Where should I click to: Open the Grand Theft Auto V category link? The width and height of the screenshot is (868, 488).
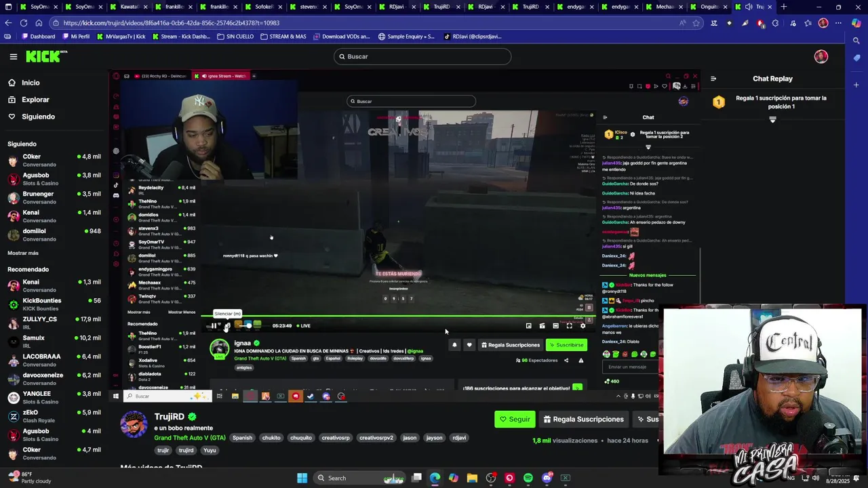pyautogui.click(x=189, y=438)
